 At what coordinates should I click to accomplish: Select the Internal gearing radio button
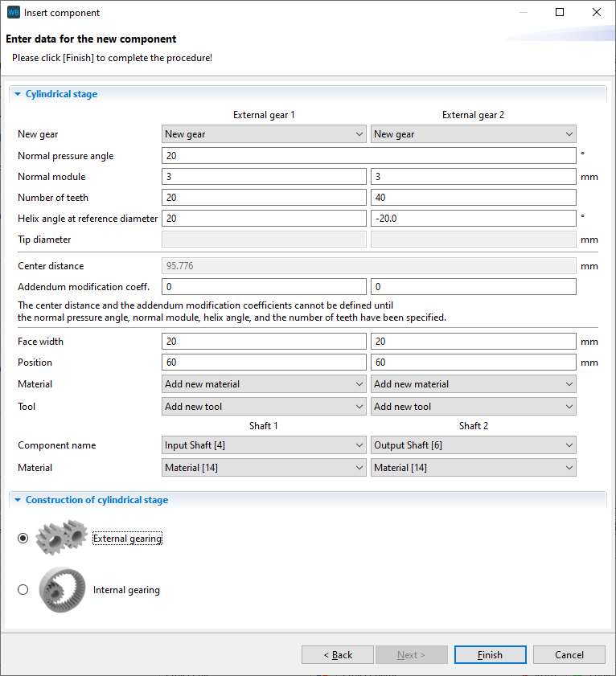click(23, 590)
